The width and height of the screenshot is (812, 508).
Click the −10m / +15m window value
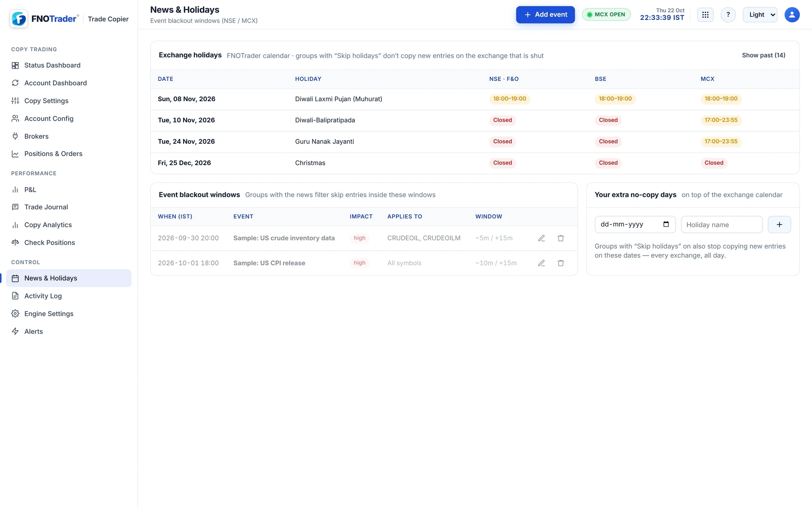coord(496,263)
